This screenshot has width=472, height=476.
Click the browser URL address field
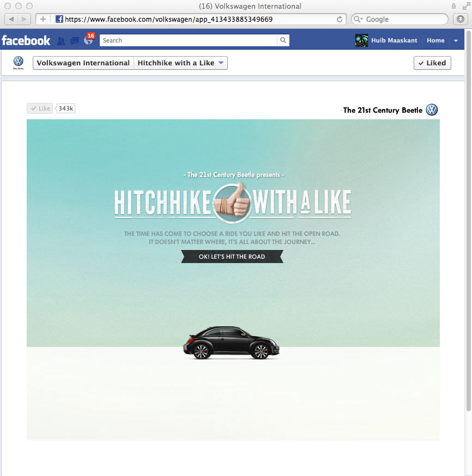tap(190, 19)
